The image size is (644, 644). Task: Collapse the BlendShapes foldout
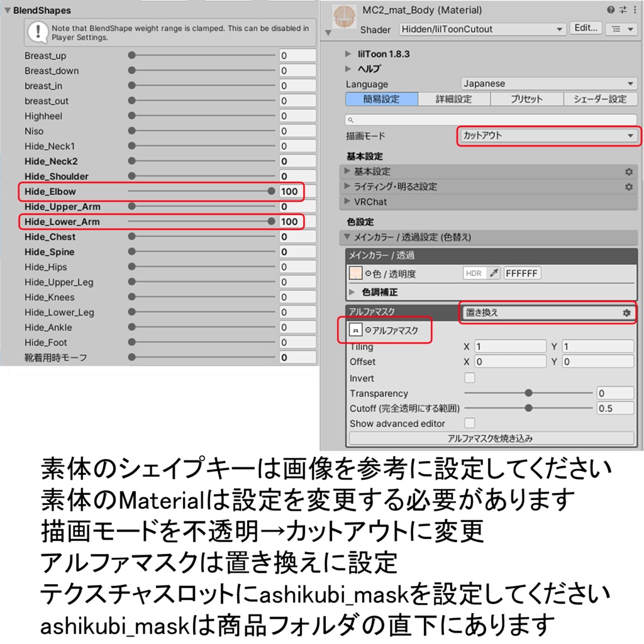(8, 10)
